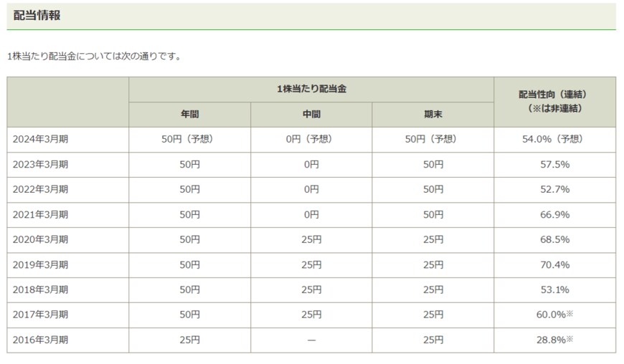Click the 配当情報 section heading
The height and width of the screenshot is (364, 624).
pos(37,15)
